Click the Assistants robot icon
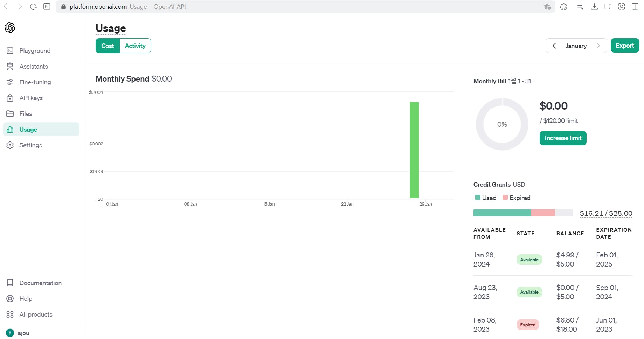644x339 pixels. pyautogui.click(x=10, y=67)
